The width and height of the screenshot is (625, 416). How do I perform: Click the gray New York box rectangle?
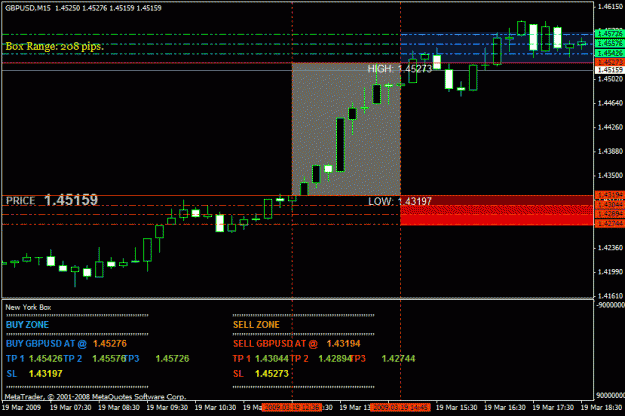346,129
